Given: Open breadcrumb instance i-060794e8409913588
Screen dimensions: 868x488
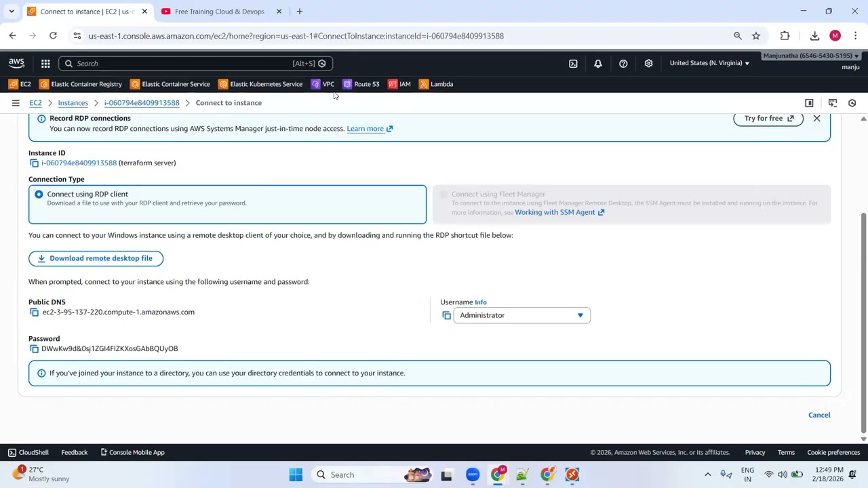Looking at the screenshot, I should [x=142, y=103].
